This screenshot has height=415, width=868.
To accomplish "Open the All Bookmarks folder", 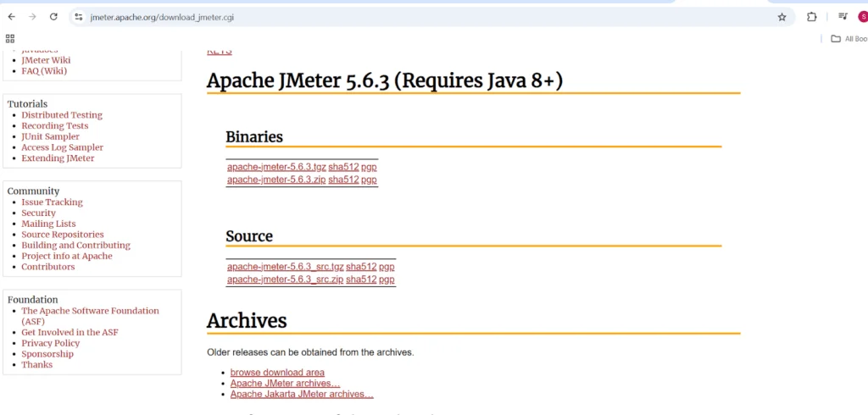I will (849, 39).
